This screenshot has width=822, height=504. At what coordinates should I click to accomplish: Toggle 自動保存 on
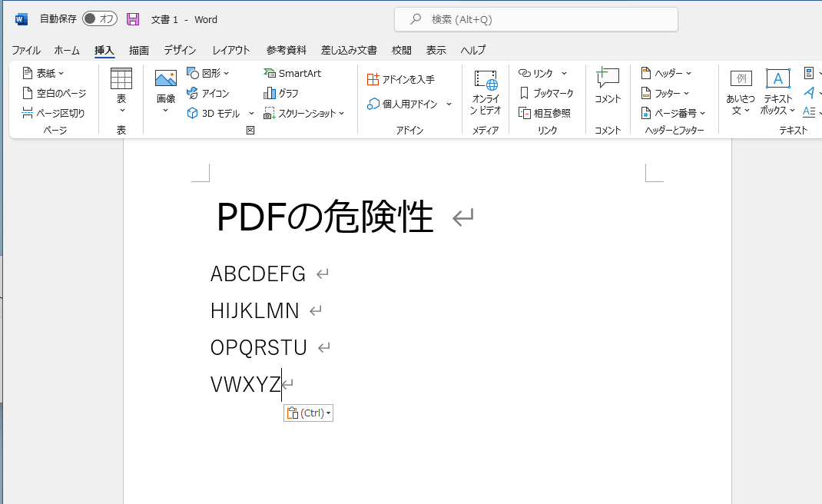[99, 19]
